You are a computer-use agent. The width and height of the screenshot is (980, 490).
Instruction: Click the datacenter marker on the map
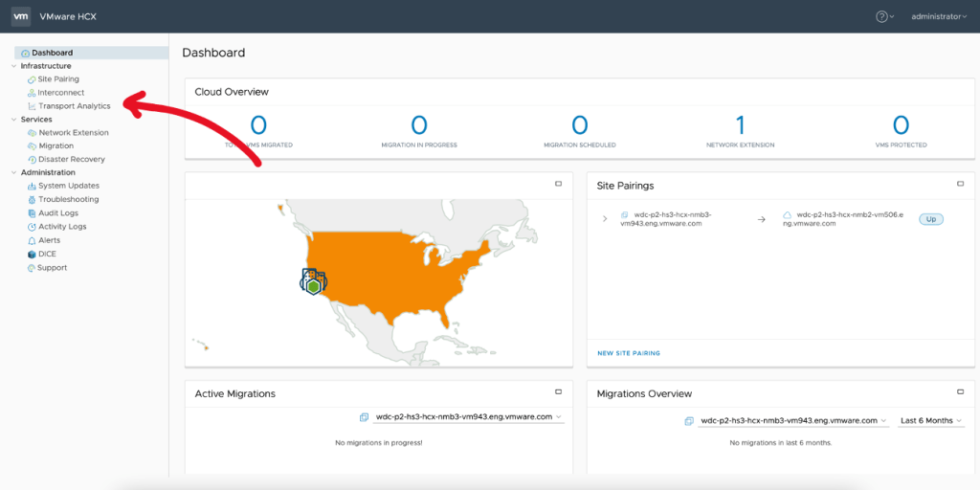[x=313, y=281]
